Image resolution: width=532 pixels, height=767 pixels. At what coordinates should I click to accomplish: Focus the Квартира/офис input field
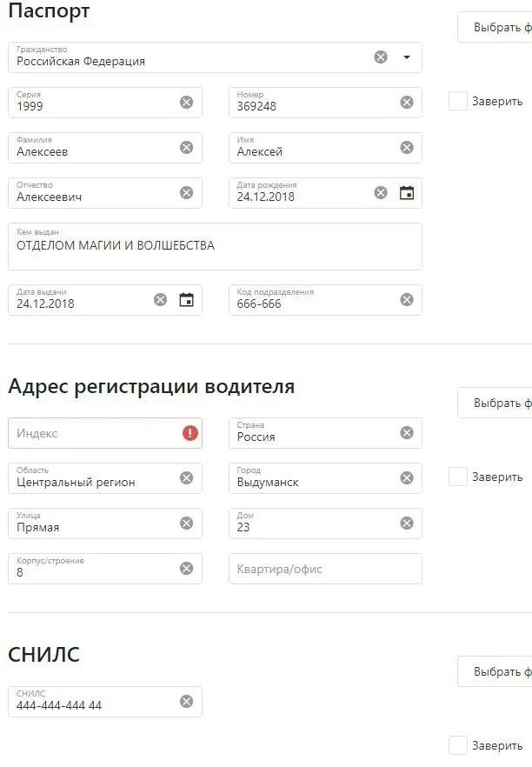pos(325,569)
